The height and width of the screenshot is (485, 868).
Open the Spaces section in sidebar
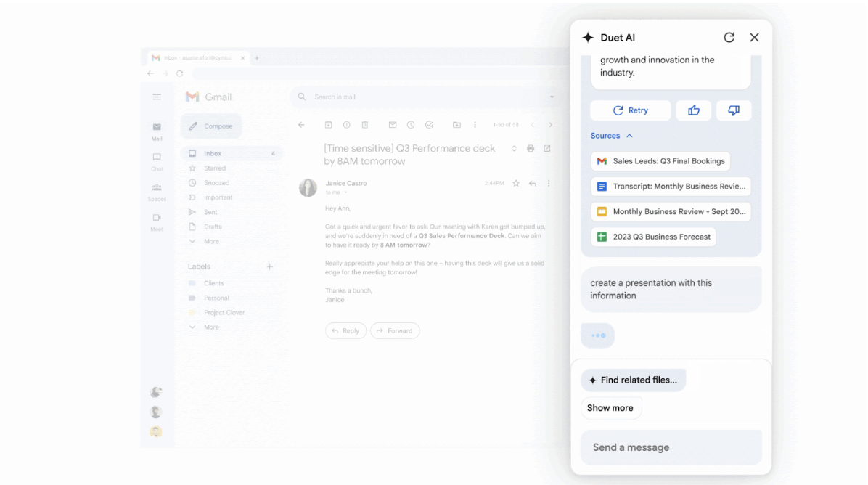tap(157, 192)
